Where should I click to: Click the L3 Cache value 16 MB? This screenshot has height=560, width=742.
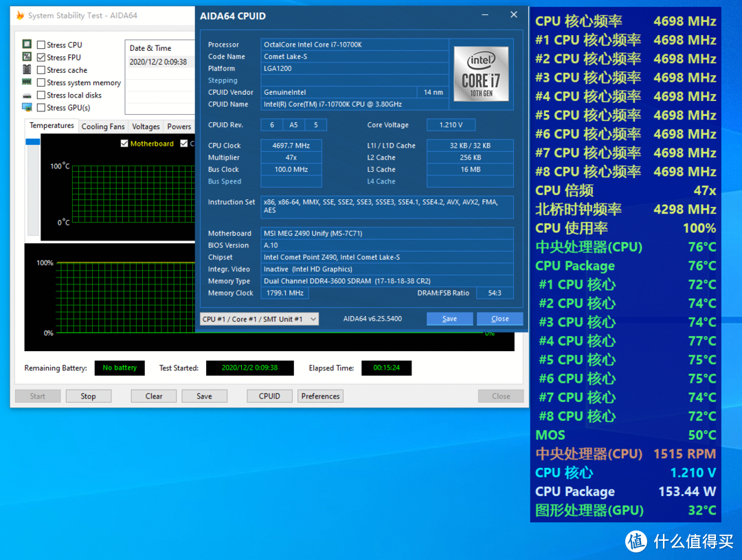coord(470,170)
